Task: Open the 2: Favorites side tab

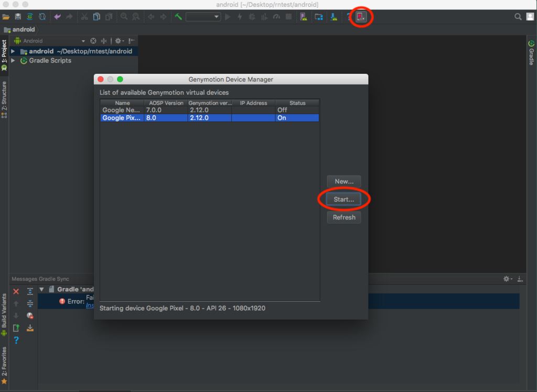Action: (4, 365)
